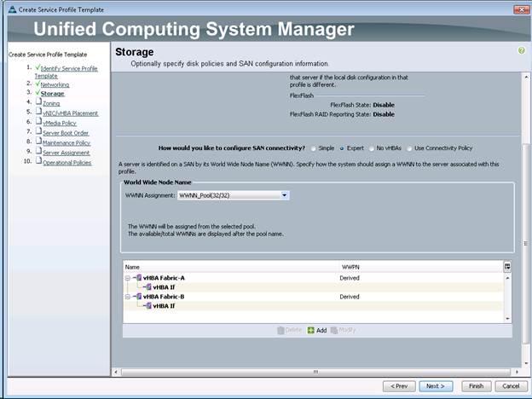Select vHBA If row under Fabric-B

click(164, 306)
